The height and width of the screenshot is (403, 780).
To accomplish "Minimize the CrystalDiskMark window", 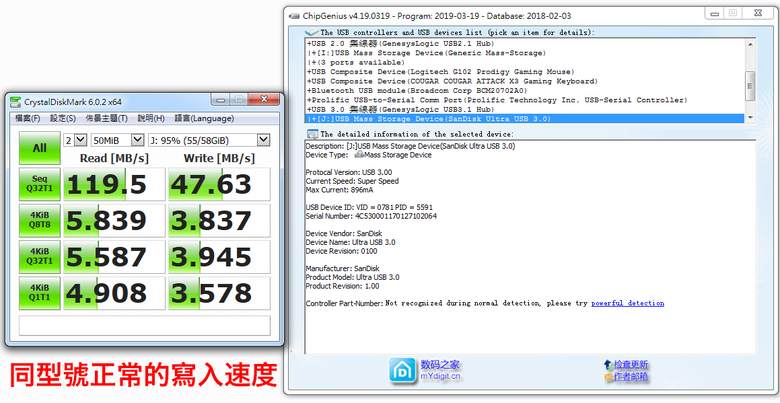I will 221,100.
